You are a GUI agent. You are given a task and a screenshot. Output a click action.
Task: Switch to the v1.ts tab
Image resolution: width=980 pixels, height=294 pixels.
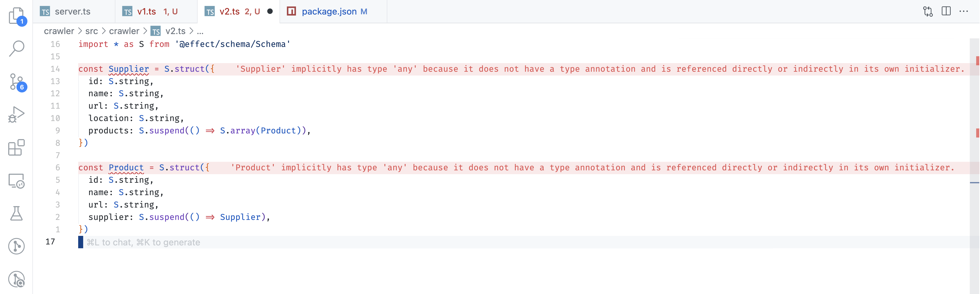[x=147, y=11]
